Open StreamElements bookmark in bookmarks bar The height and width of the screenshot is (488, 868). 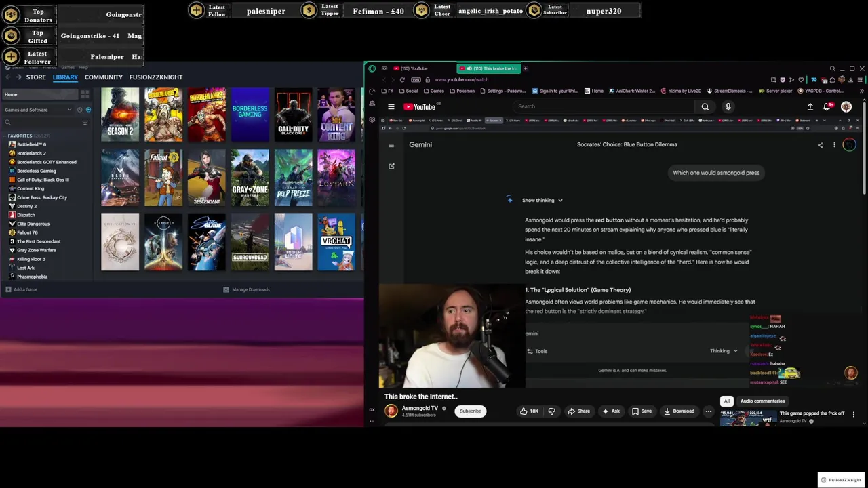point(730,91)
